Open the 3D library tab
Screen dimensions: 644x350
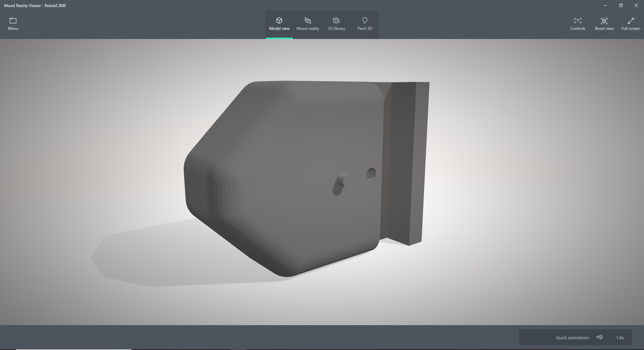click(336, 25)
